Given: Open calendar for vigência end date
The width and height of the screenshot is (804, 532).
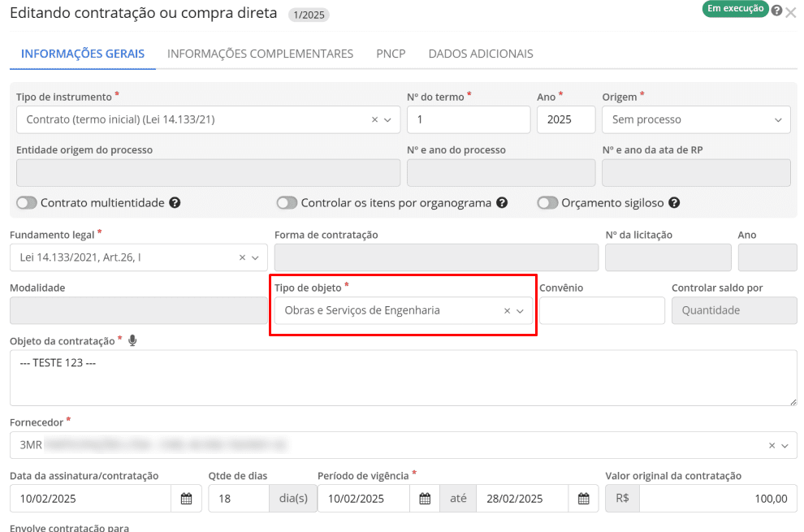Looking at the screenshot, I should tap(583, 499).
